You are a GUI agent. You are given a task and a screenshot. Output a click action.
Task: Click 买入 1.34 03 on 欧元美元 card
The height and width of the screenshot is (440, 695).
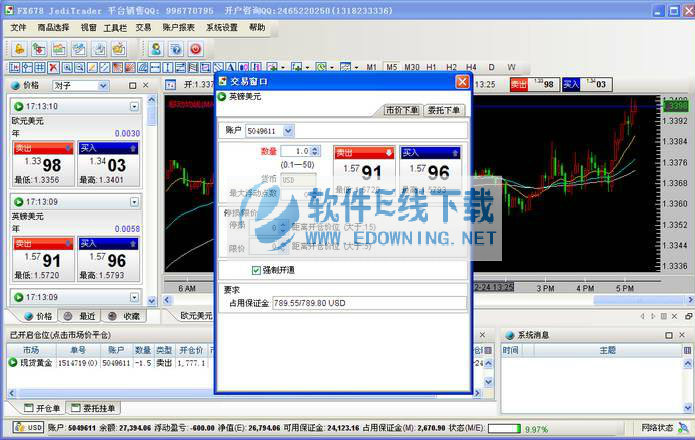coord(109,164)
